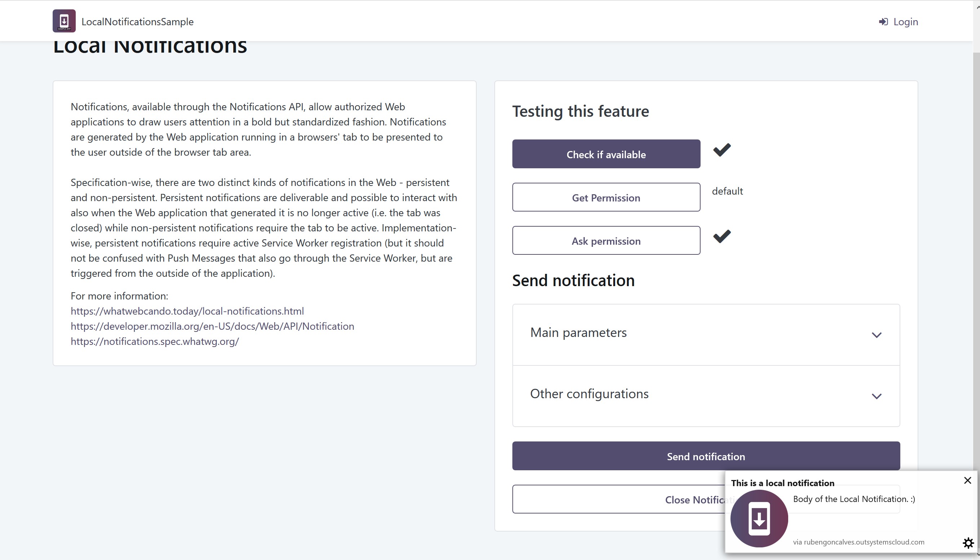Open the notifications.spec.whatwg.org link

pyautogui.click(x=155, y=341)
